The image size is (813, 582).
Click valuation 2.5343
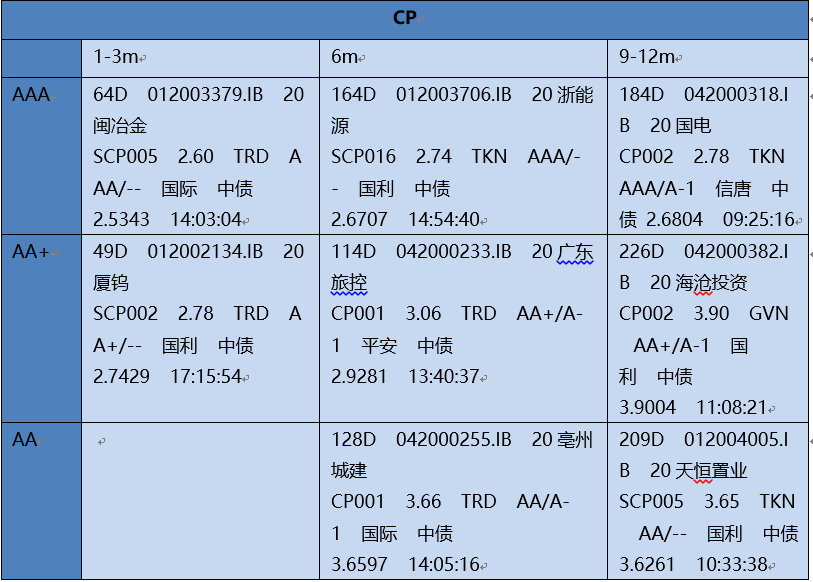[121, 219]
